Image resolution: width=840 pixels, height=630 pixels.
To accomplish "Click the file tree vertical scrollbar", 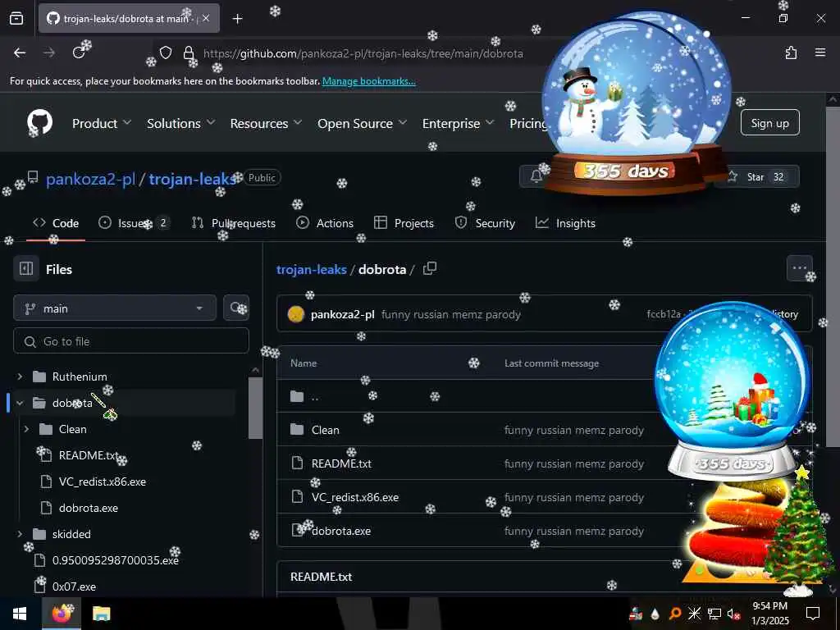I will pos(255,407).
